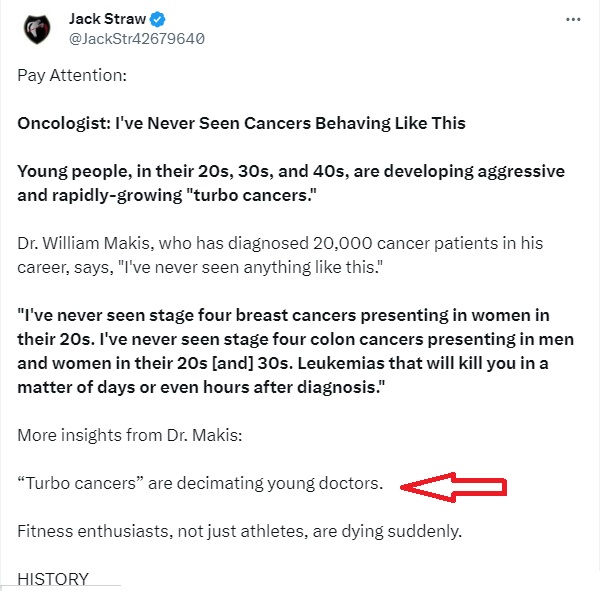The image size is (605, 591).
Task: Click the "HISTORY" heading text
Action: pyautogui.click(x=53, y=579)
